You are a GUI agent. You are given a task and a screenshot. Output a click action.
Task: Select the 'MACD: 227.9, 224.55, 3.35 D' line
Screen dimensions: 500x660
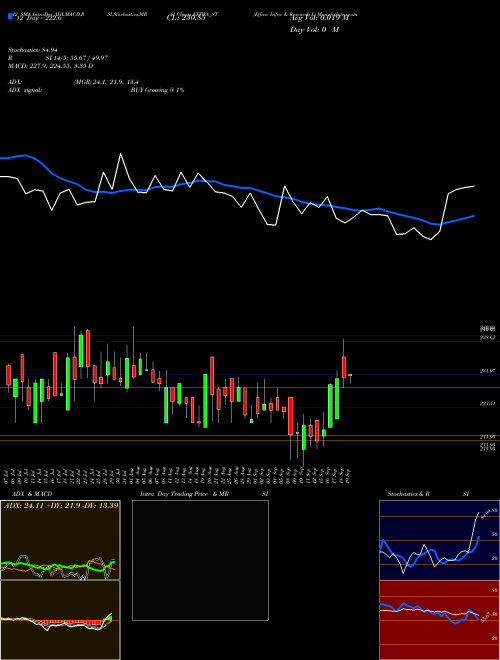click(51, 66)
